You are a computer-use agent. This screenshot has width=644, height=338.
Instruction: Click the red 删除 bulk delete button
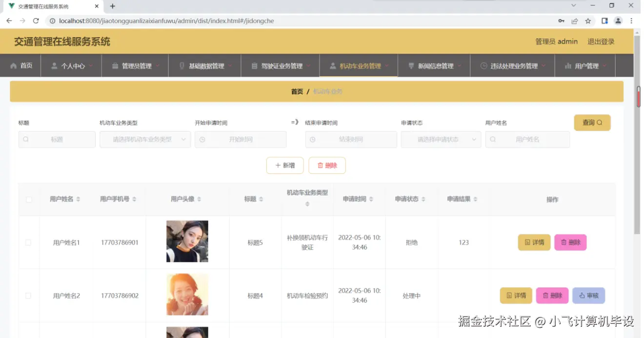(327, 166)
